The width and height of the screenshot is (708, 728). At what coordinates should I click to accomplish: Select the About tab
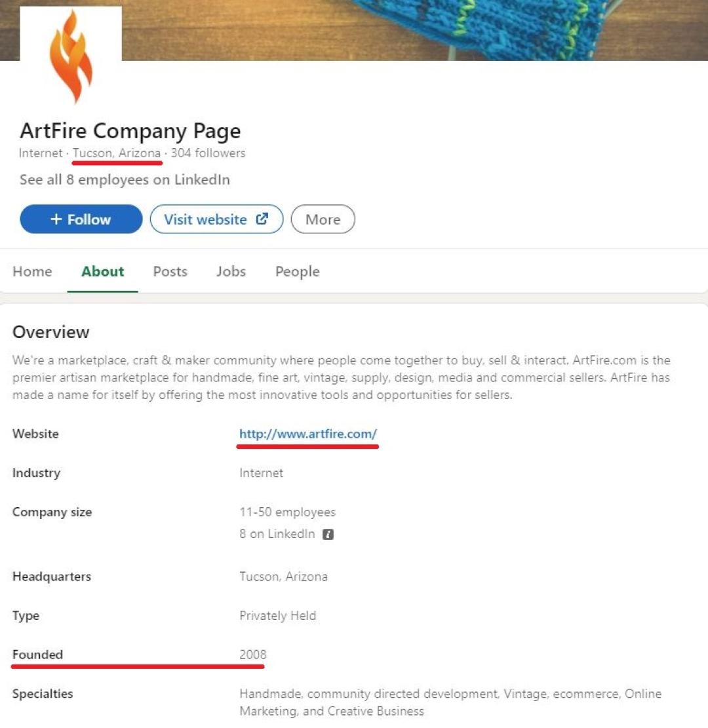click(102, 271)
